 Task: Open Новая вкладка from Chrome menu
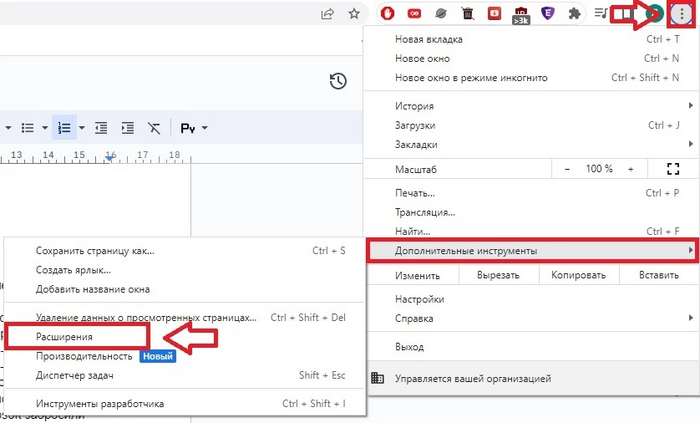click(532, 39)
